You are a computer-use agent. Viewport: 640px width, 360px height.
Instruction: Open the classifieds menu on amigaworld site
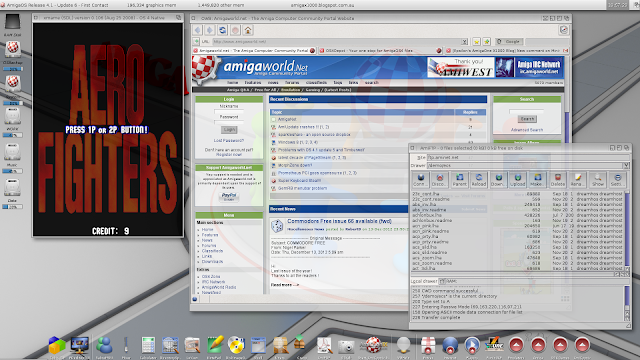click(316, 82)
